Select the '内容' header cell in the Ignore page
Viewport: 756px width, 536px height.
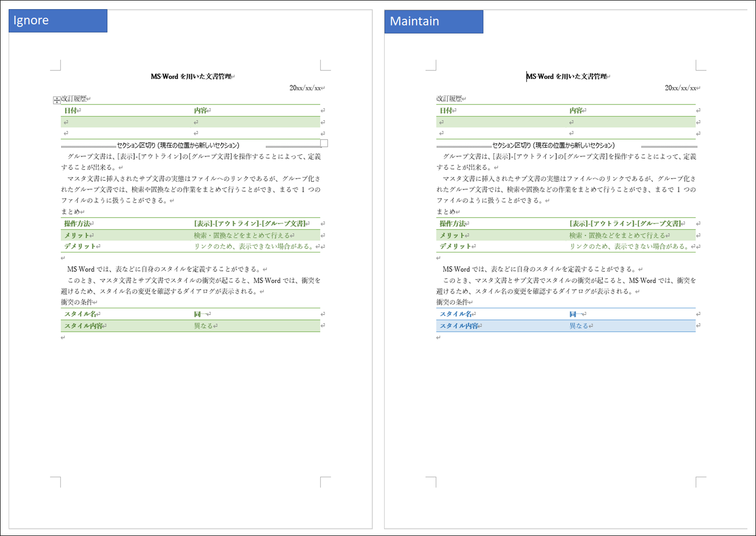click(x=255, y=111)
